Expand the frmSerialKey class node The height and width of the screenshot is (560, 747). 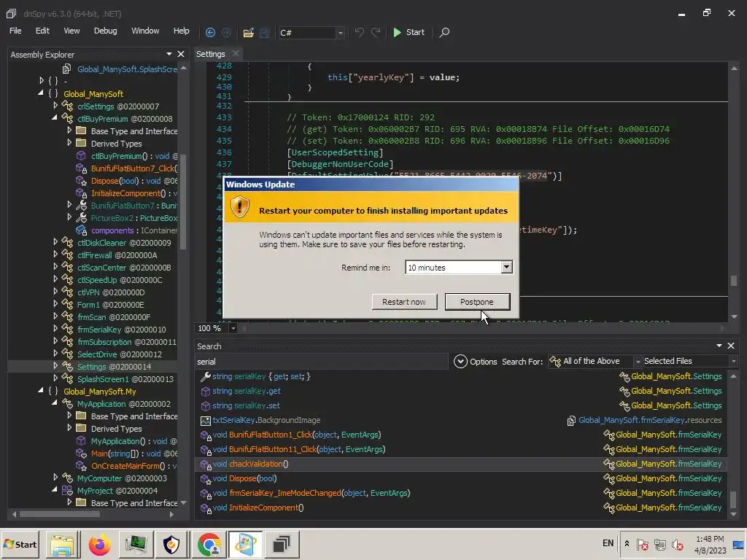pos(55,329)
